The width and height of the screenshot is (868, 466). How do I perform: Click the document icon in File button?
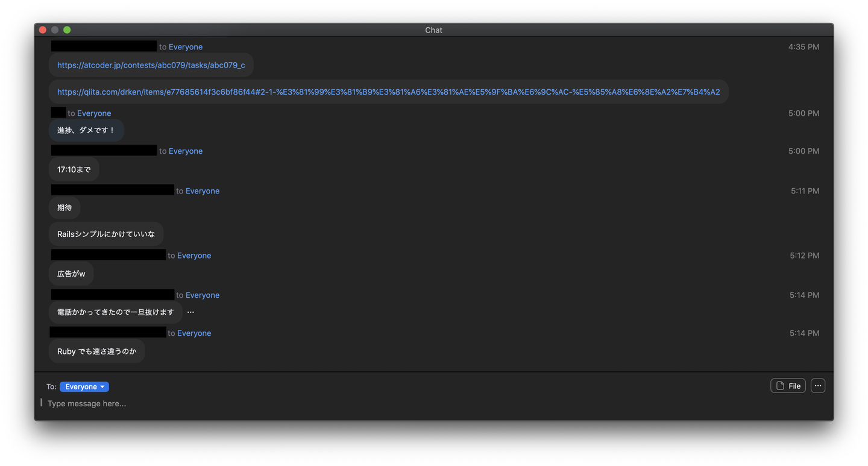(x=780, y=386)
